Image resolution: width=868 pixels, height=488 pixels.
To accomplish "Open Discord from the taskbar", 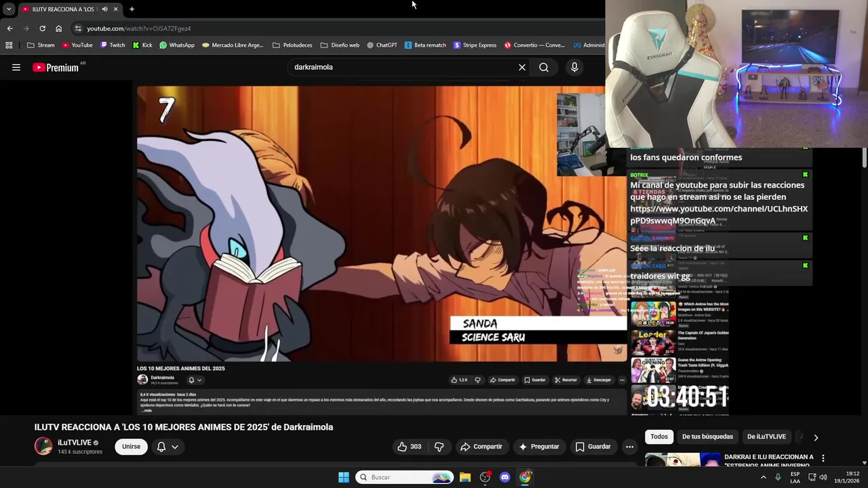I will pos(505,477).
